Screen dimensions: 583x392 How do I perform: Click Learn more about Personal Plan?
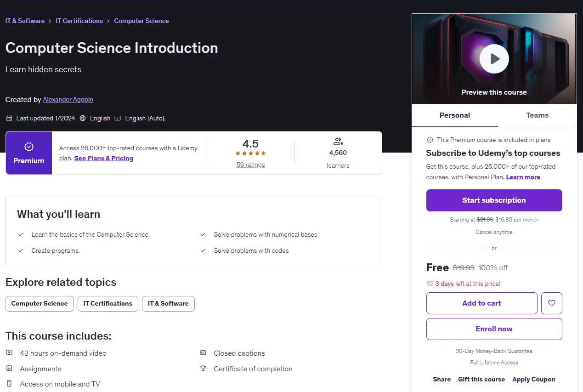(523, 177)
